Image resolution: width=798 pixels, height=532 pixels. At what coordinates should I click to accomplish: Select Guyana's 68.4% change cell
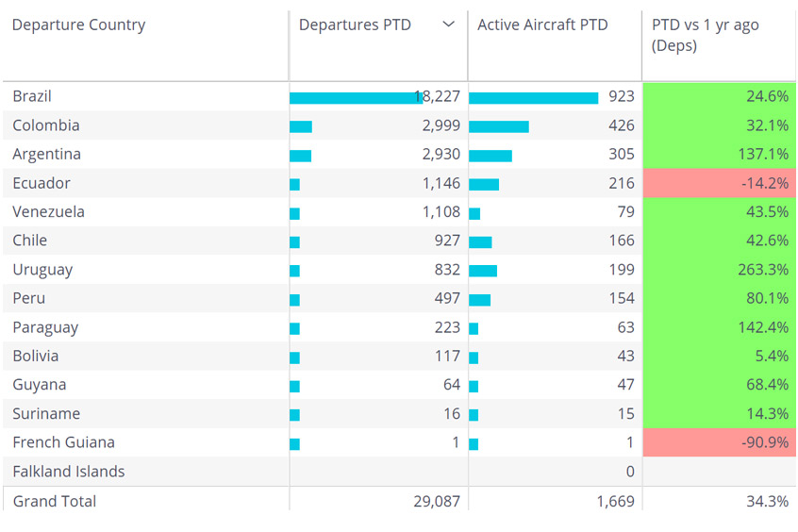(x=719, y=385)
